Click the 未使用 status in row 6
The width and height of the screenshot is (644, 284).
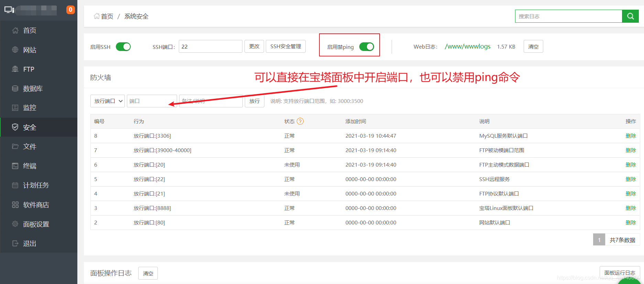click(x=292, y=165)
